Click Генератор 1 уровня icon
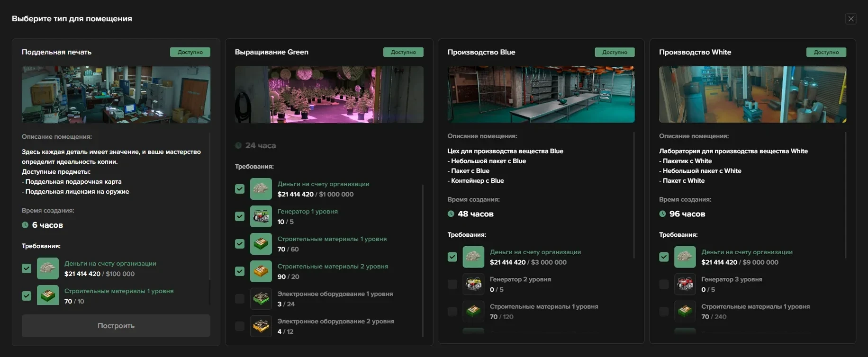Image resolution: width=868 pixels, height=357 pixels. pyautogui.click(x=261, y=216)
